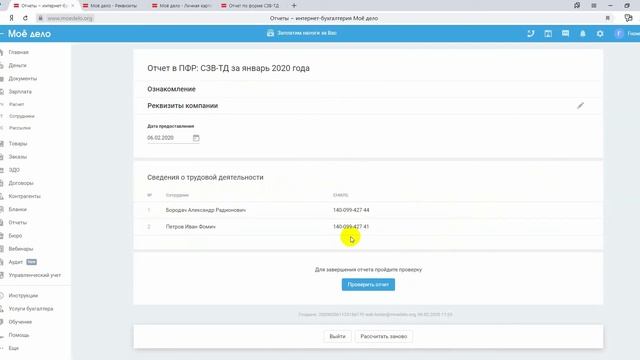The height and width of the screenshot is (360, 640).
Task: Open Управленческий учет in the sidebar
Action: [x=35, y=275]
